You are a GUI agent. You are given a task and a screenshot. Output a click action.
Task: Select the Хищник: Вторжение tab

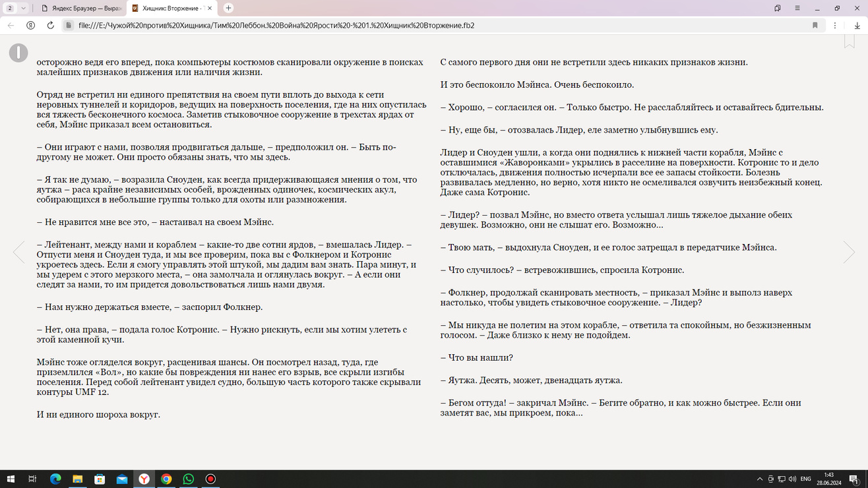[171, 8]
